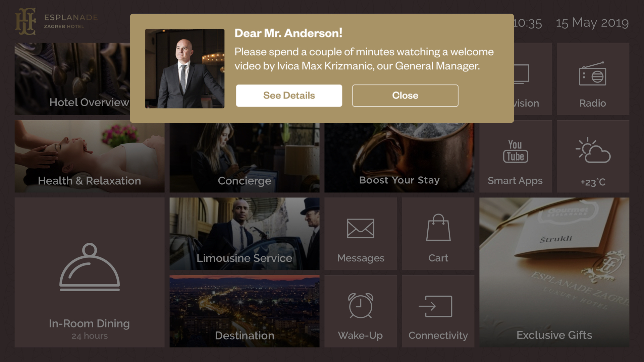This screenshot has height=362, width=644.
Task: Select the Limousine Service tile
Action: tap(245, 234)
